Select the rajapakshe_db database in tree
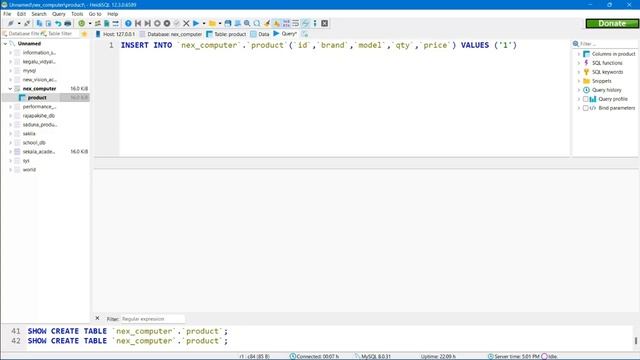This screenshot has width=640, height=360. [39, 116]
